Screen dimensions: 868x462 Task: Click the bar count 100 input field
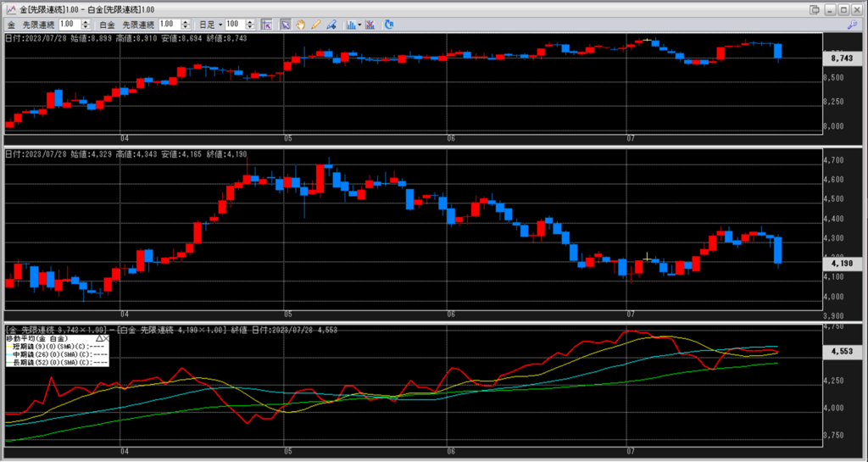pyautogui.click(x=236, y=25)
